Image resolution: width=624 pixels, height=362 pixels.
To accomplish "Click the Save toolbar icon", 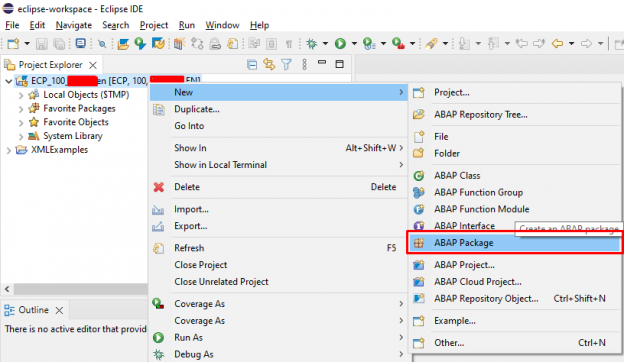I will [x=41, y=43].
